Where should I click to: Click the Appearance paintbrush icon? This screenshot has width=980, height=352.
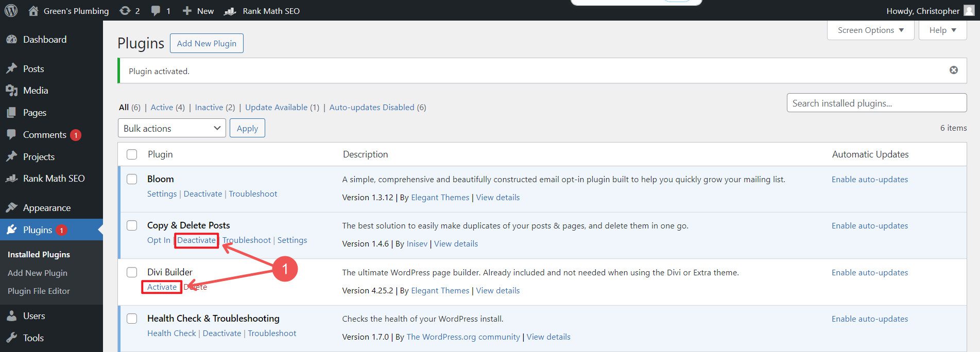pos(11,207)
